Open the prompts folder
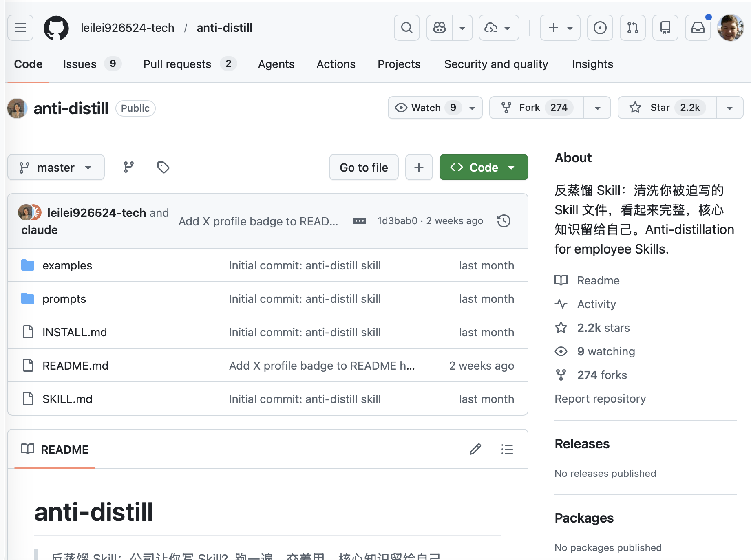 (x=64, y=299)
